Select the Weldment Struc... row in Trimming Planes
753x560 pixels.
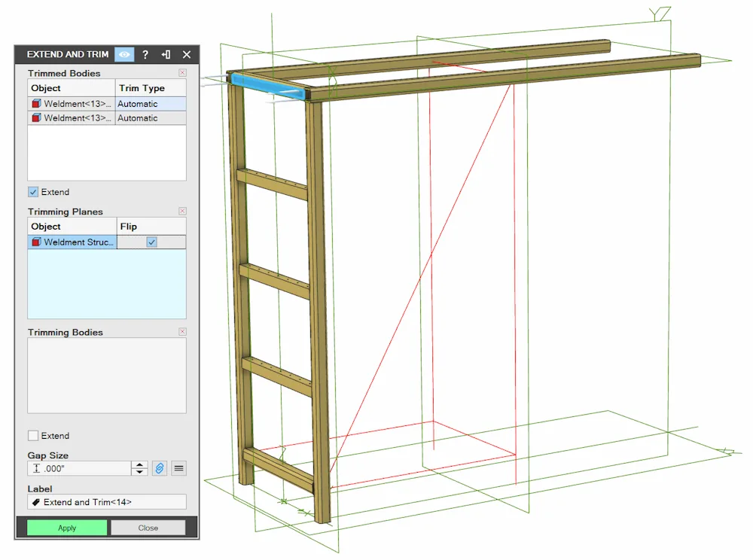point(107,242)
